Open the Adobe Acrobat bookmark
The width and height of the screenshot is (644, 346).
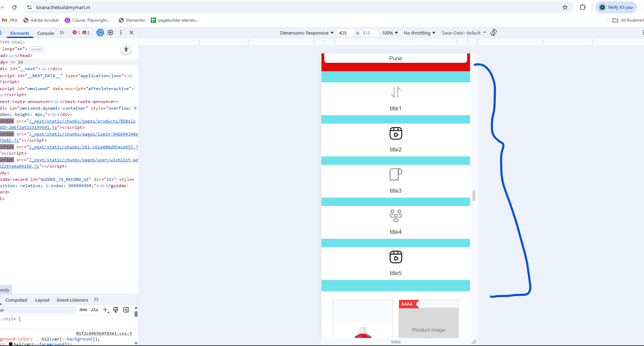pyautogui.click(x=41, y=20)
